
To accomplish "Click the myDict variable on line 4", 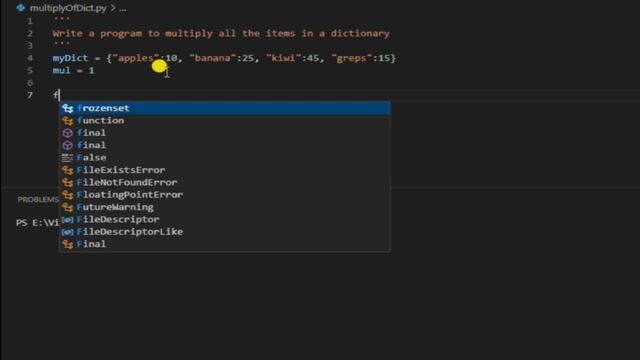I will (x=70, y=58).
